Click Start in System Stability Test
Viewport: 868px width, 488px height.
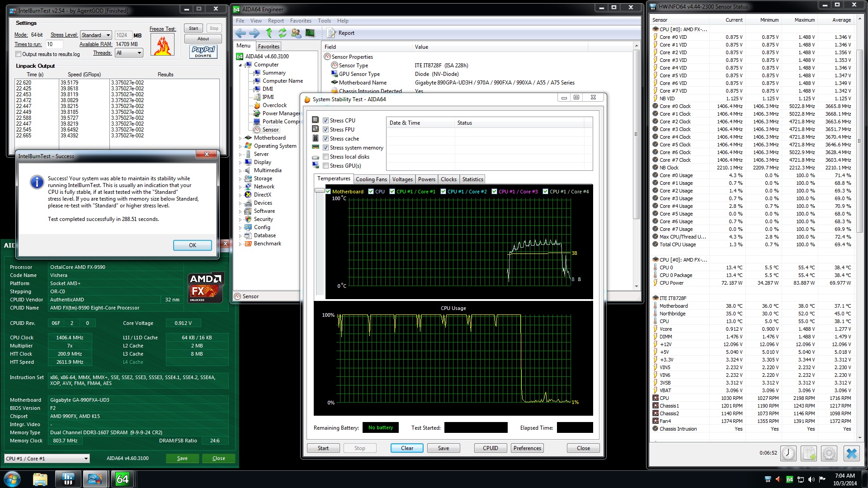point(323,448)
